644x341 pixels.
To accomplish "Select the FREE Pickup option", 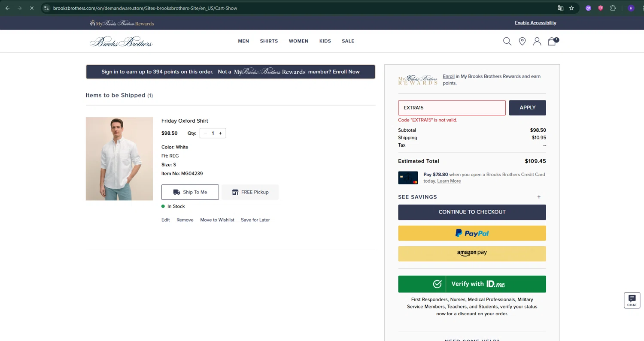I will tap(250, 192).
